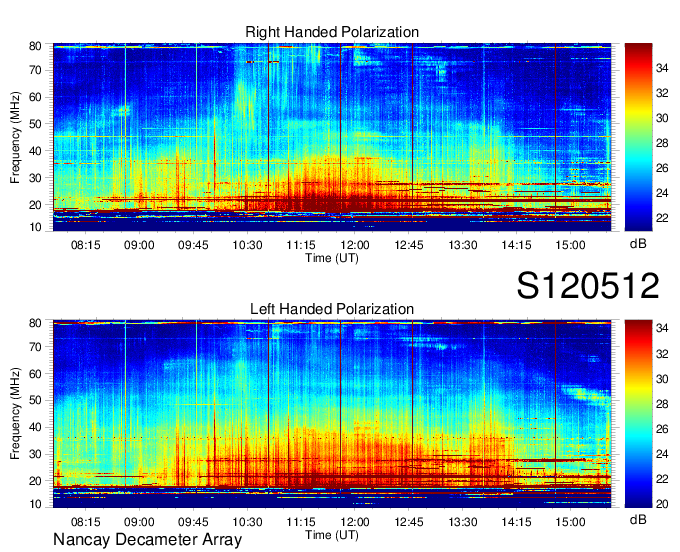The width and height of the screenshot is (680, 552).
Task: Click the 70 MHz tick on the right-handed plot
Action: coord(35,70)
